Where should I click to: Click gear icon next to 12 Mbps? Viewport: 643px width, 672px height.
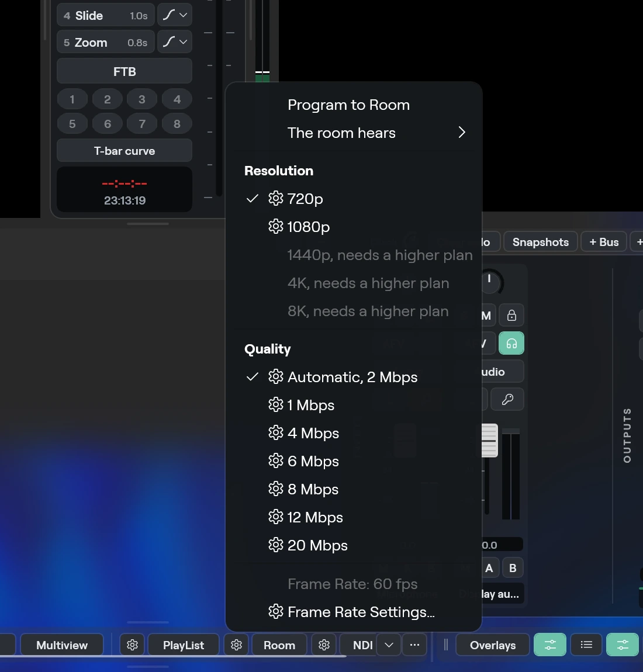point(276,517)
